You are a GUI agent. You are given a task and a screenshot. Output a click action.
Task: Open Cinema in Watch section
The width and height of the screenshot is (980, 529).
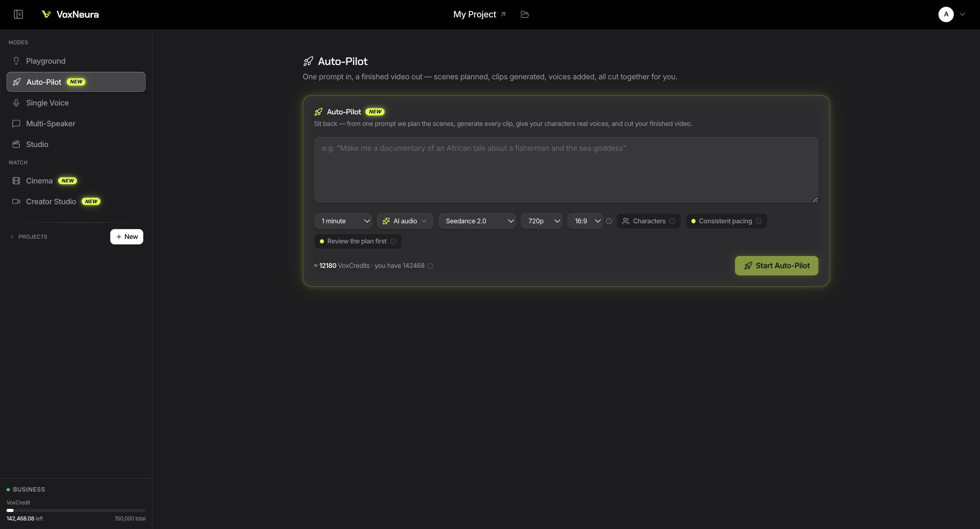click(x=76, y=181)
